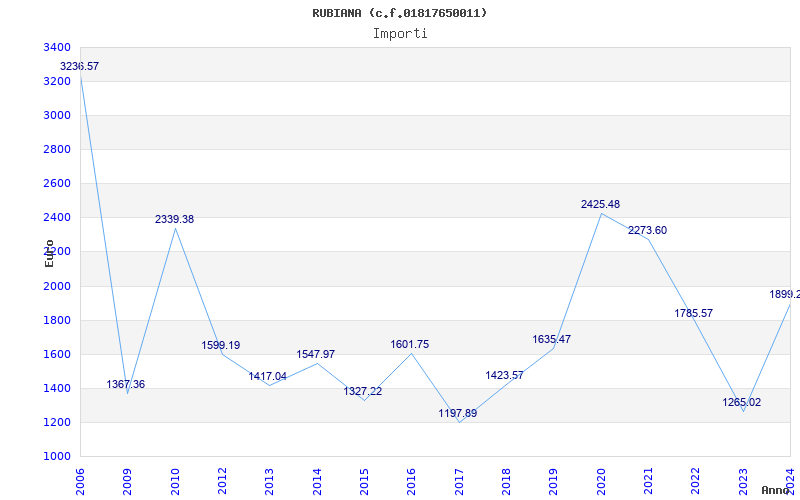Click the y-axis tick 1800
Screen dimensions: 800x500
pos(57,320)
